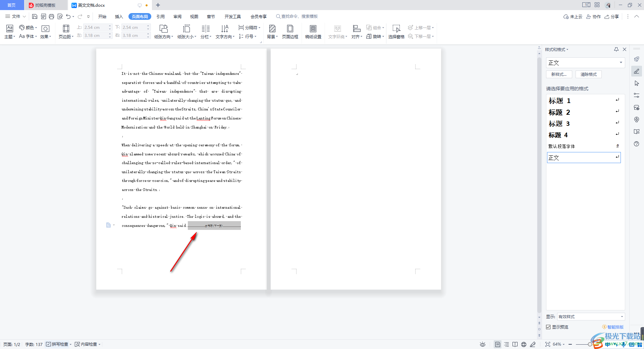Open the help question mark in side strip
This screenshot has height=349, width=644.
pos(637,144)
